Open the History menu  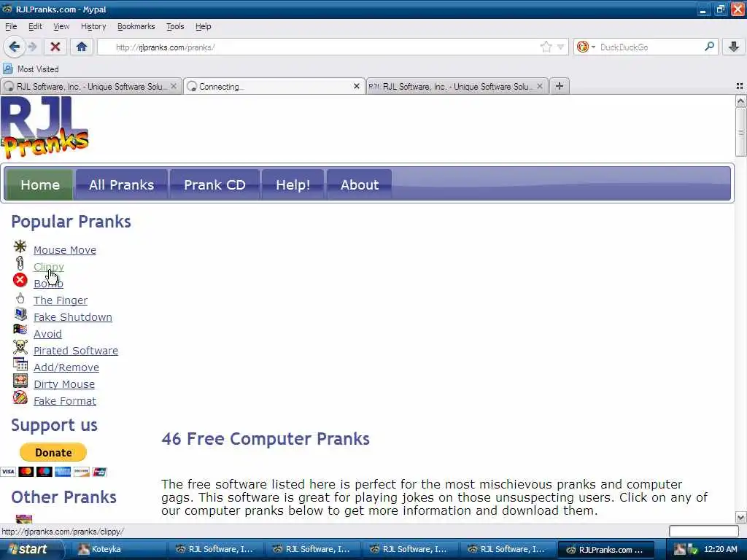coord(93,26)
